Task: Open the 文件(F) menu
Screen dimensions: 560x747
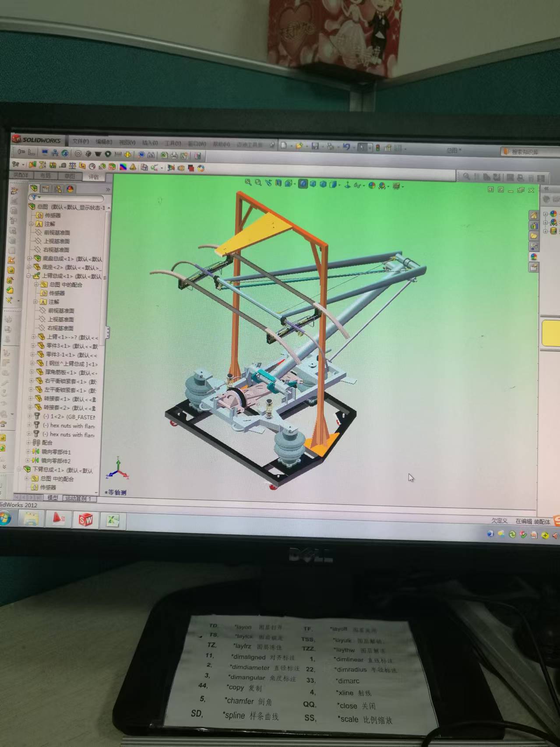Action: (x=81, y=141)
